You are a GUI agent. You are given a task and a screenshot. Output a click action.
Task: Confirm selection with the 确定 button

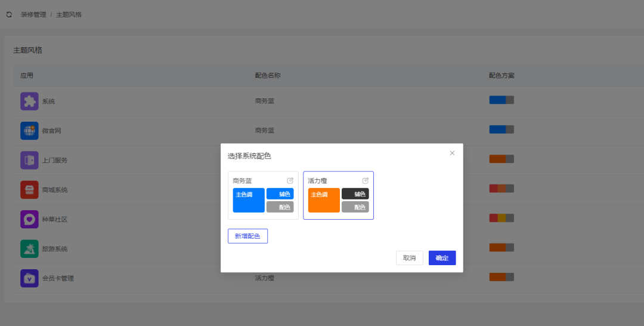tap(442, 258)
